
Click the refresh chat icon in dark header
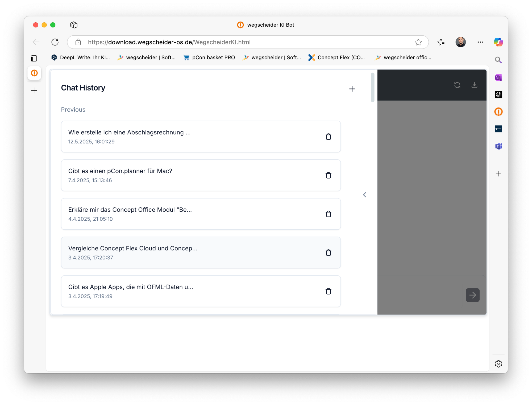457,85
